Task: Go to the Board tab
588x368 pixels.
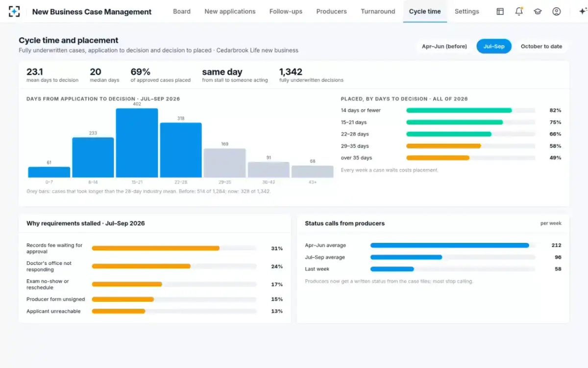Action: 182,11
